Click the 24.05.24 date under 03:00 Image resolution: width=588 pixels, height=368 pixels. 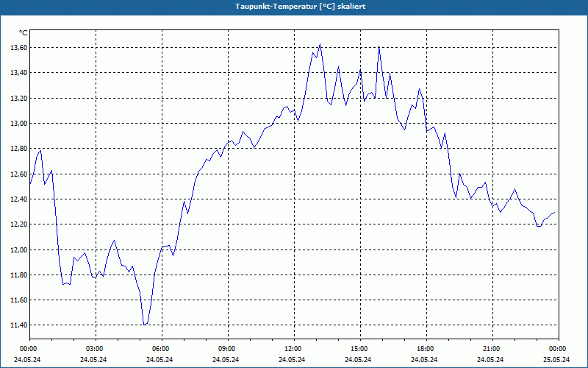93,359
